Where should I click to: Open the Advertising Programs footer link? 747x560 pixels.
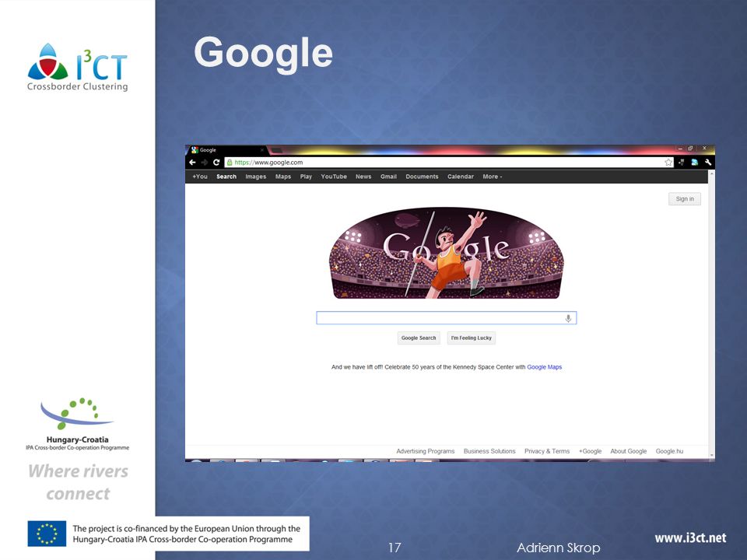426,451
